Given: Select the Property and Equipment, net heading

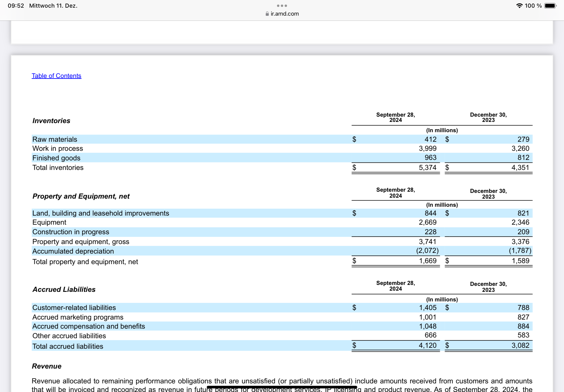Looking at the screenshot, I should (x=81, y=196).
